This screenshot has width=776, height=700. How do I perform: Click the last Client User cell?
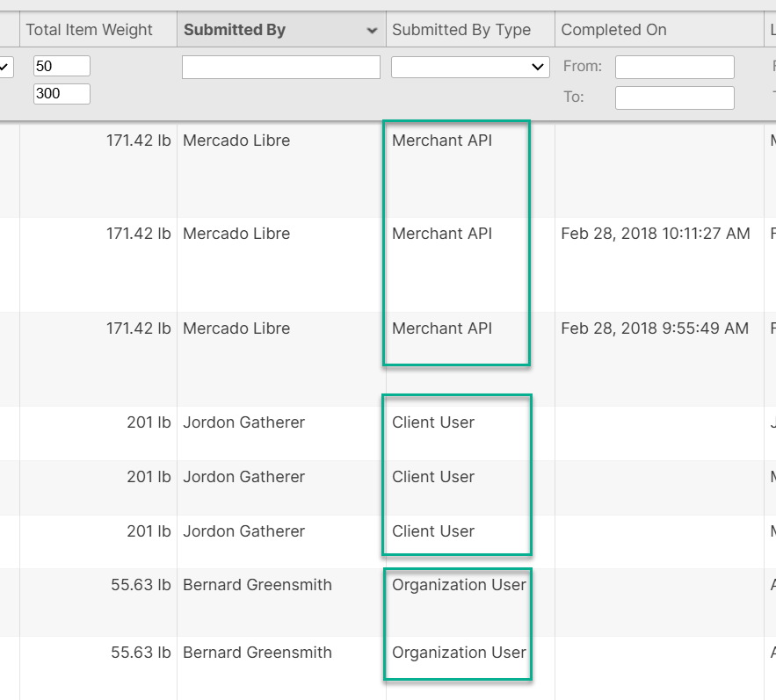coord(433,531)
